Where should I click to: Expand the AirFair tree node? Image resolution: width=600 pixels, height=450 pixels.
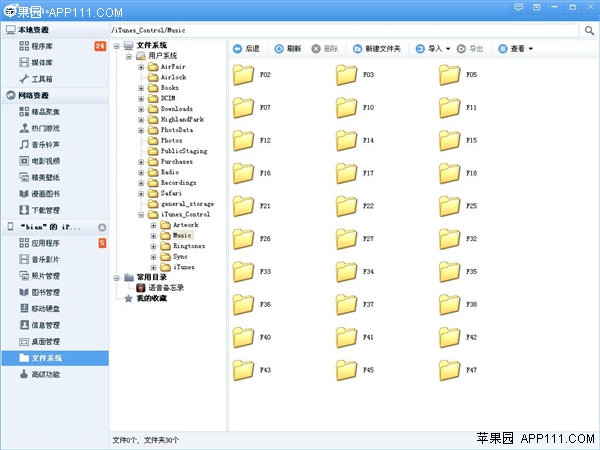click(x=141, y=67)
